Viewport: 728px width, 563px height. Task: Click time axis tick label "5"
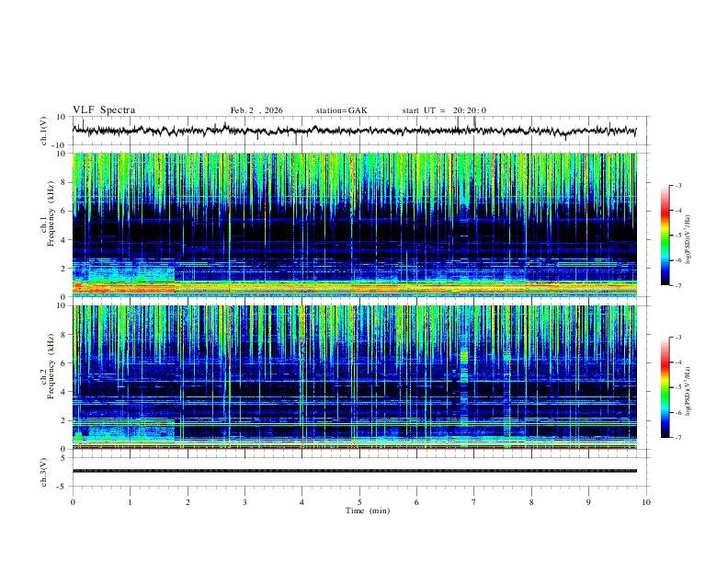[x=359, y=502]
